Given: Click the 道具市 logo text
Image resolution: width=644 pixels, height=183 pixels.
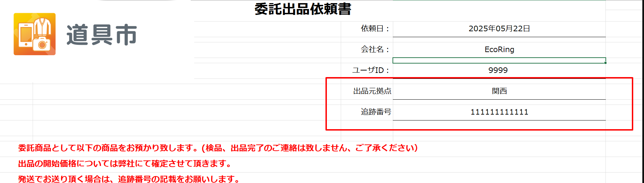Looking at the screenshot, I should click(x=101, y=35).
